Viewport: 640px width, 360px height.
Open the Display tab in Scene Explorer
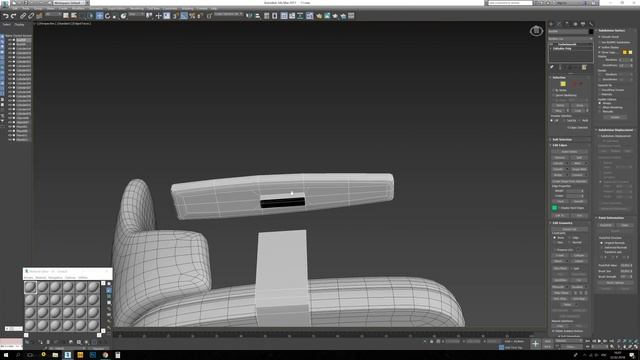click(19, 24)
